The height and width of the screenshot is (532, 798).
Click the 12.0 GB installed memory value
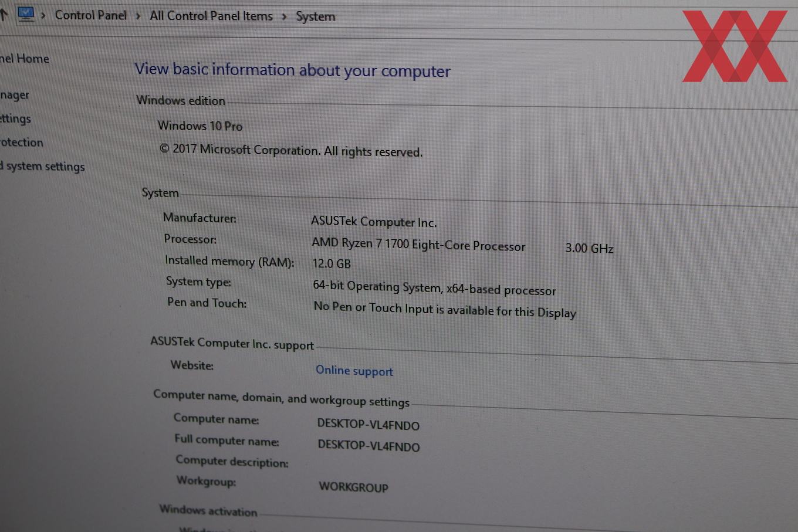click(x=332, y=263)
